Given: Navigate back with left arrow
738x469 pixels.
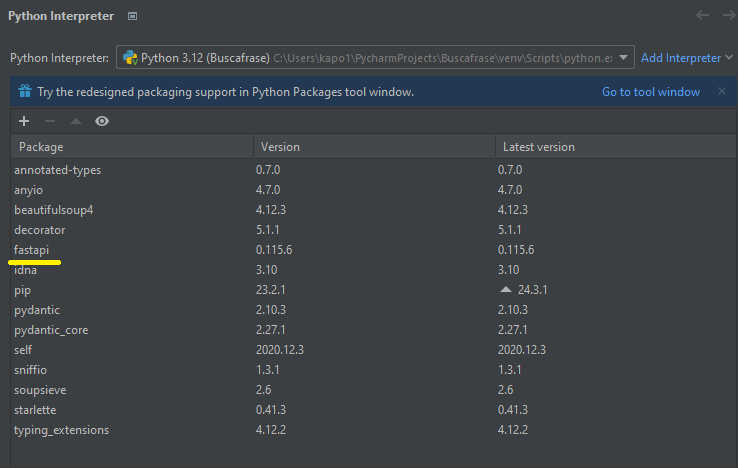Looking at the screenshot, I should (x=702, y=16).
